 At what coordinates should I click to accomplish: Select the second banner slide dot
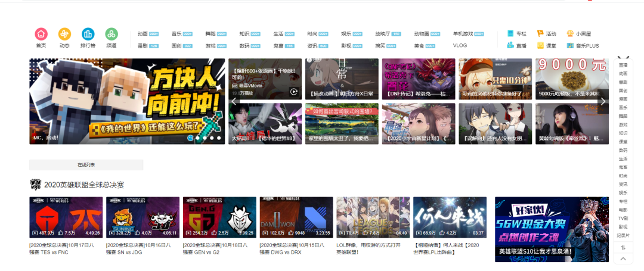(x=198, y=138)
